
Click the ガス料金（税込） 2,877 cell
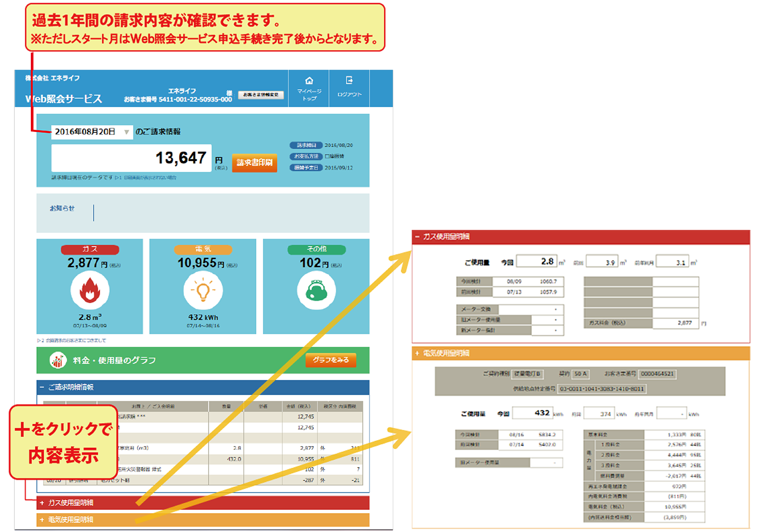(x=675, y=323)
